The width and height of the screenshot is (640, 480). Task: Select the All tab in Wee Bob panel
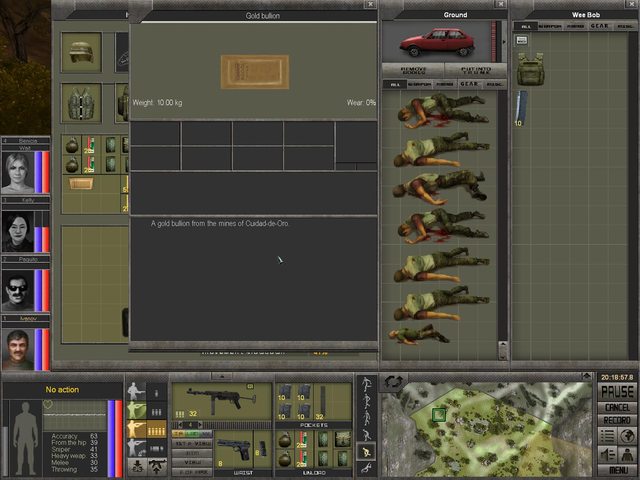(526, 26)
